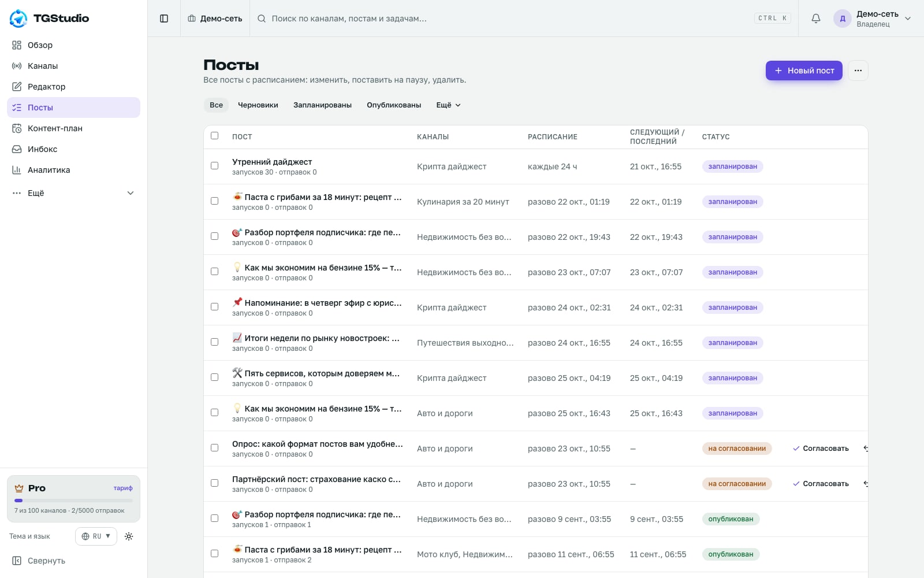Open the тариф link in Pro card
The width and height of the screenshot is (924, 578).
(123, 488)
